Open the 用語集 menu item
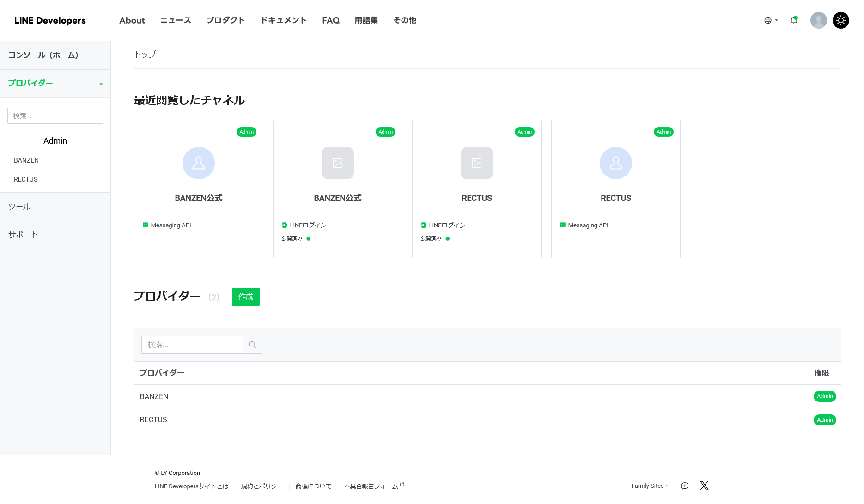 tap(366, 20)
